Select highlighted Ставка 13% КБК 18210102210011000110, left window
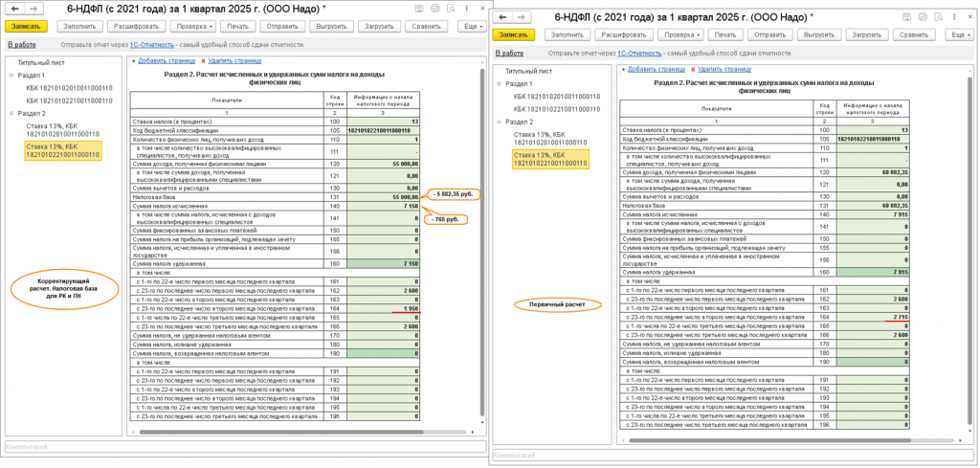The image size is (980, 468). pos(62,150)
